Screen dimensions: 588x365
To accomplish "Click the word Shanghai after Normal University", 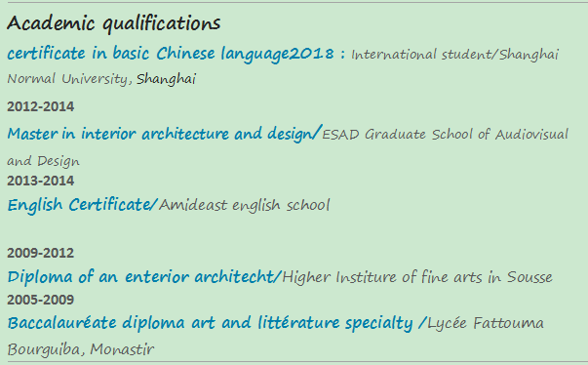I will pos(166,79).
